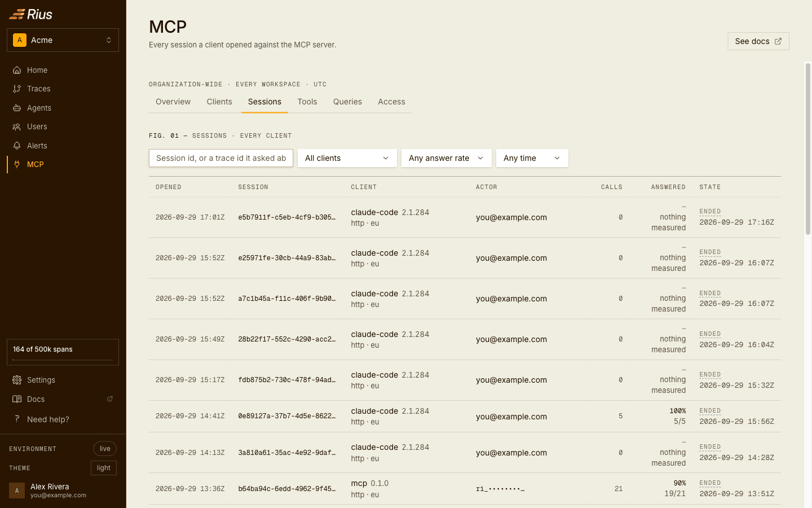Click the opened time 2026-09-29 15:49Z

point(190,339)
